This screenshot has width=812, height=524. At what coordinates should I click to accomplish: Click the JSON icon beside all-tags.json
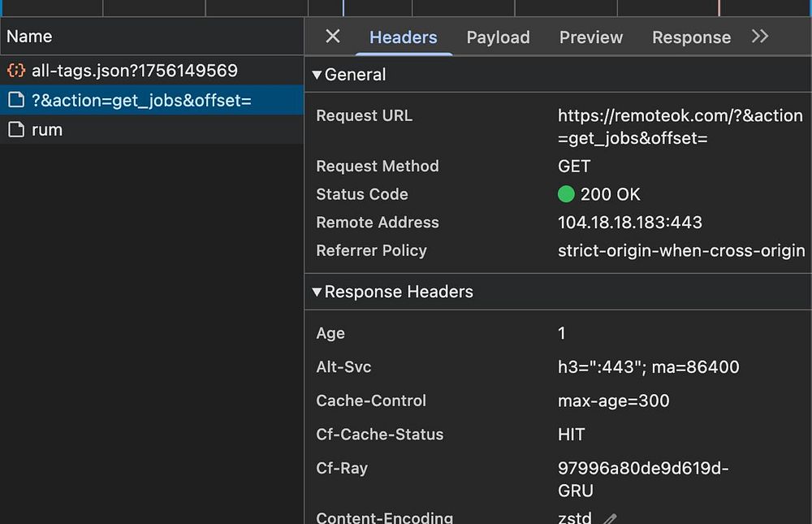(16, 71)
